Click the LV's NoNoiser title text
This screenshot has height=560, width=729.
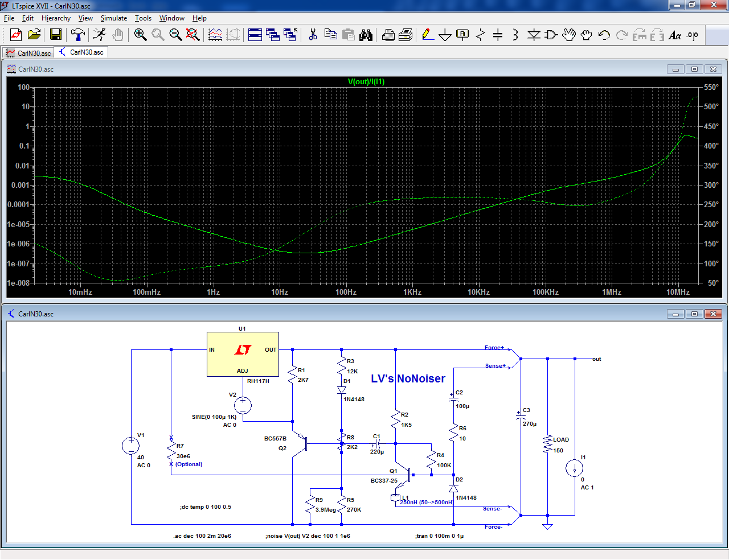coord(408,378)
